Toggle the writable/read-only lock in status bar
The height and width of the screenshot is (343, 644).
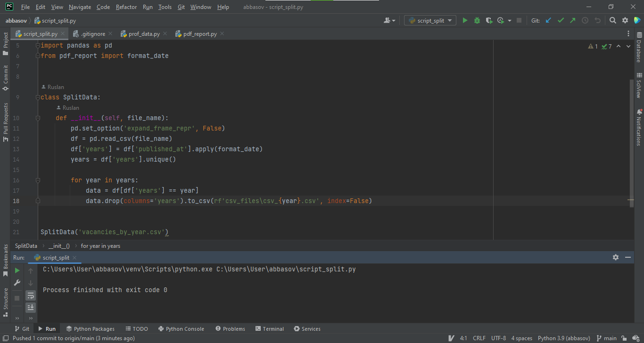623,338
